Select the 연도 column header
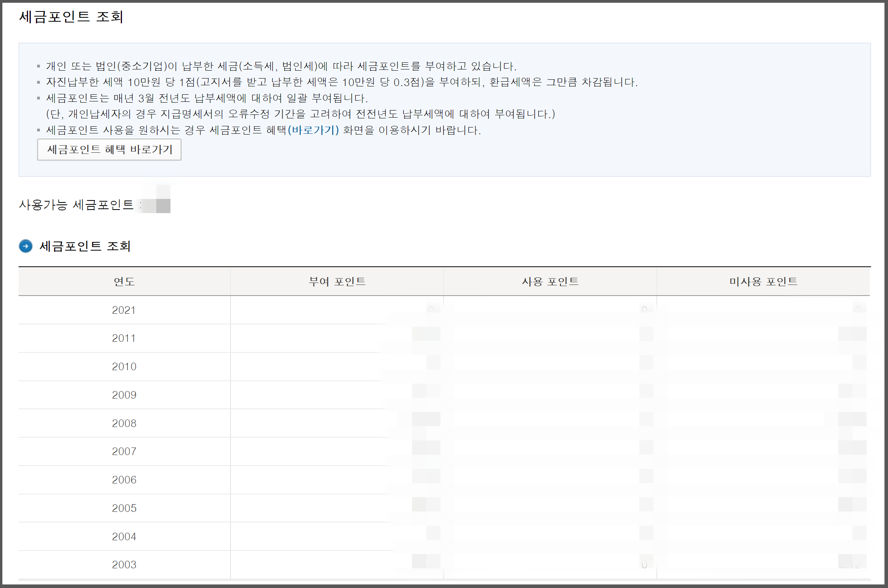The image size is (888, 588). 124,281
